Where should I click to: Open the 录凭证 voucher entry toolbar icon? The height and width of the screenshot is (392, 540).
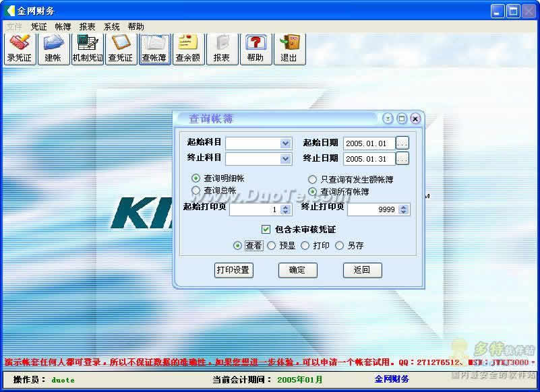20,49
